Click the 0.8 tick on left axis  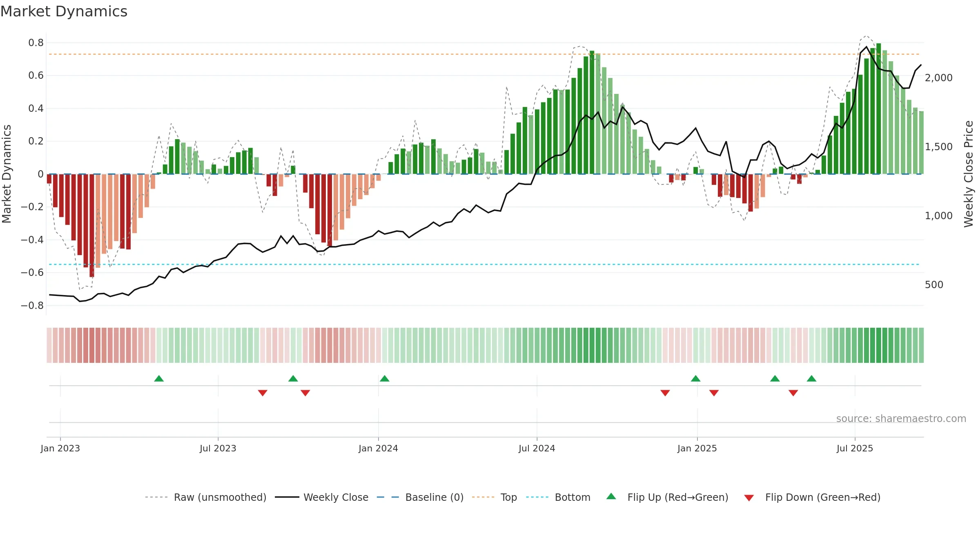(36, 42)
